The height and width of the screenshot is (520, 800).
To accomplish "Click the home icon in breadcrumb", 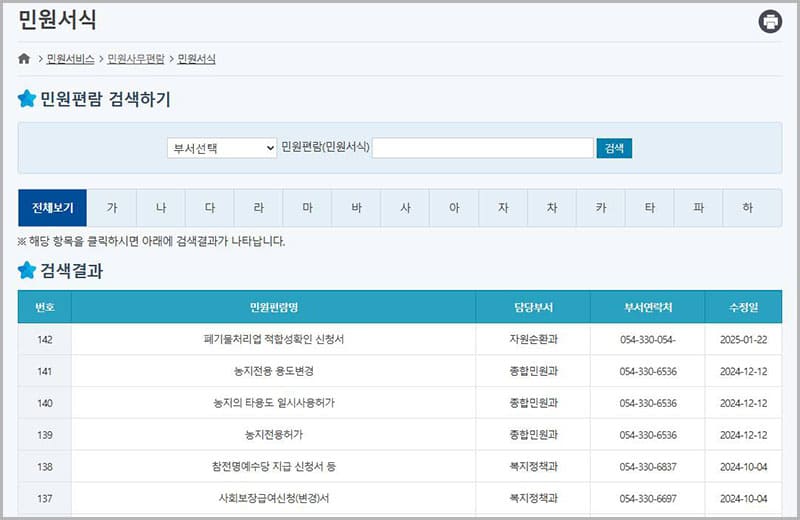I will tap(24, 59).
